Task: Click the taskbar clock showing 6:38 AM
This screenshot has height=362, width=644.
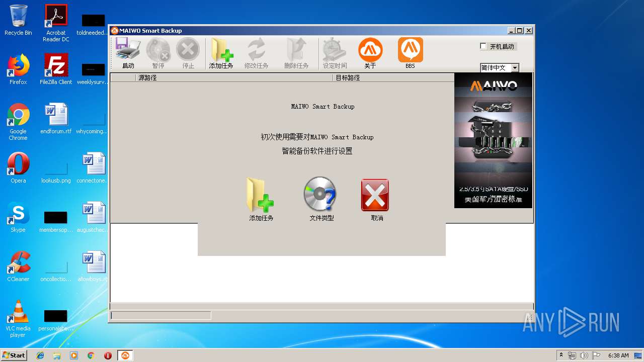Action: point(618,355)
